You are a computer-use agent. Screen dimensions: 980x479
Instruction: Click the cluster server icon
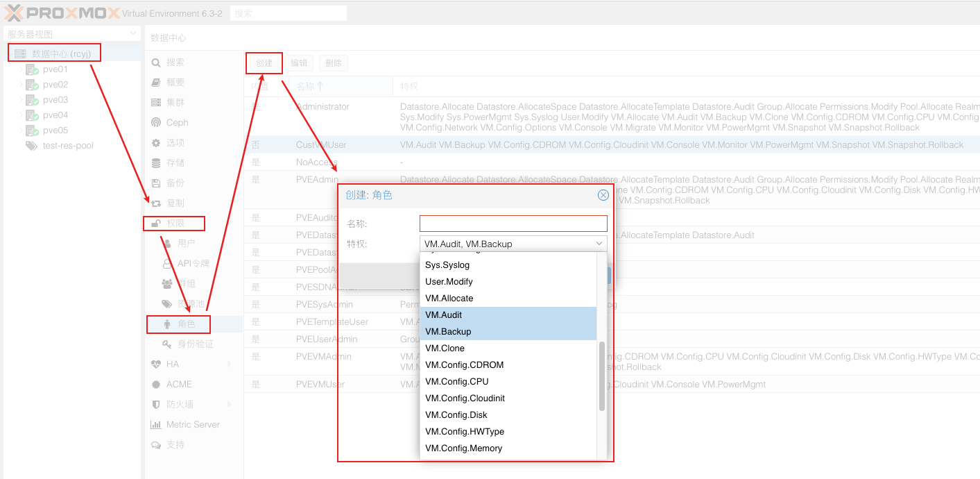156,103
